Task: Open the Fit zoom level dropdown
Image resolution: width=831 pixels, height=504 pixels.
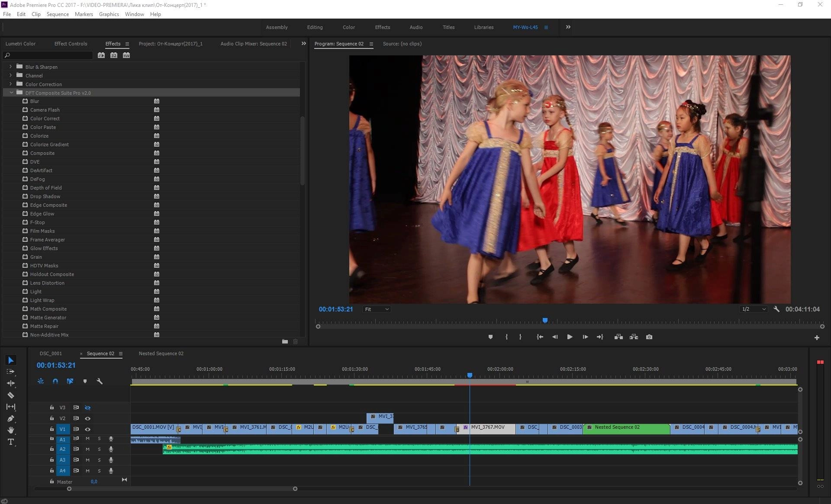Action: tap(377, 309)
